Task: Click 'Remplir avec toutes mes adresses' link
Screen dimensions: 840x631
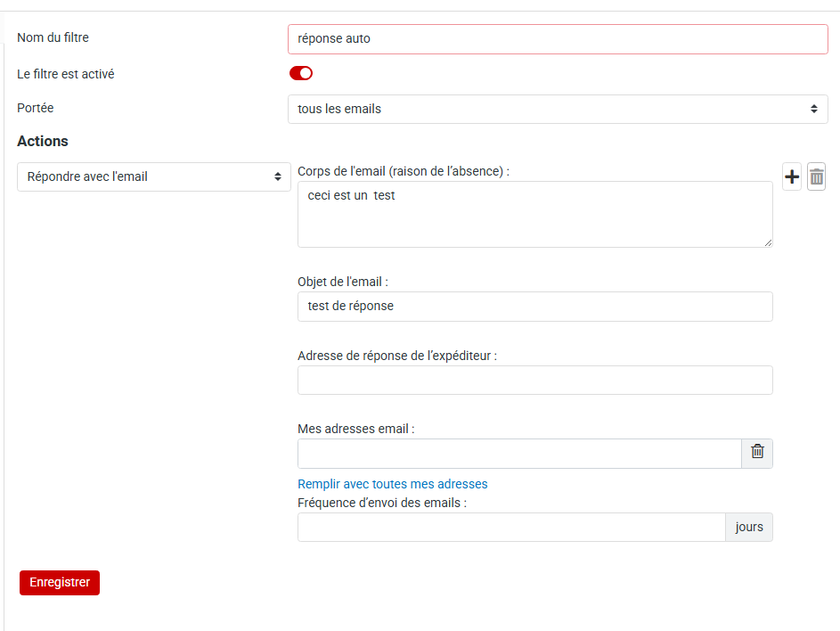Action: (x=393, y=484)
